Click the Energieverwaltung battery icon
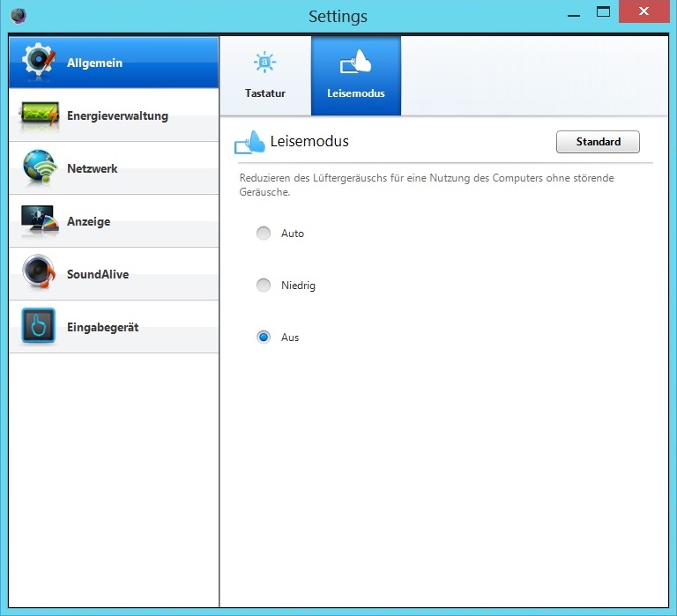The height and width of the screenshot is (616, 677). pyautogui.click(x=40, y=115)
